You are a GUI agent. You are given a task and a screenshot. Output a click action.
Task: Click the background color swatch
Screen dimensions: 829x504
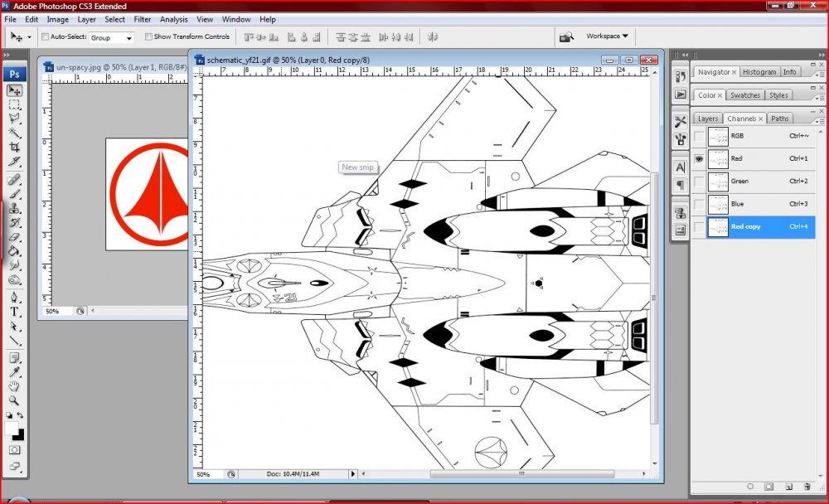(20, 437)
